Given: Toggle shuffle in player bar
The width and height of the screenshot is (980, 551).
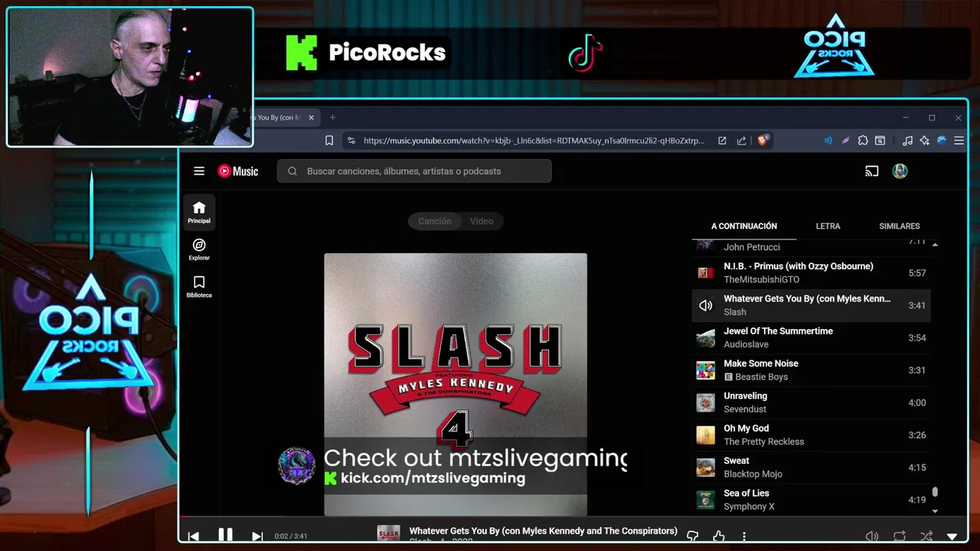Looking at the screenshot, I should 926,536.
